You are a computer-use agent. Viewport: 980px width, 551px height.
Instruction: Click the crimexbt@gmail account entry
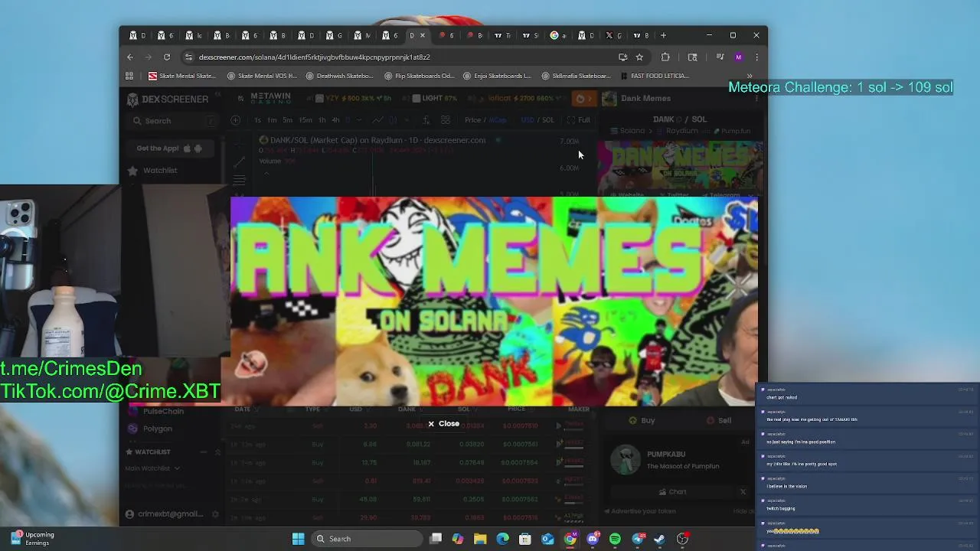pyautogui.click(x=165, y=514)
